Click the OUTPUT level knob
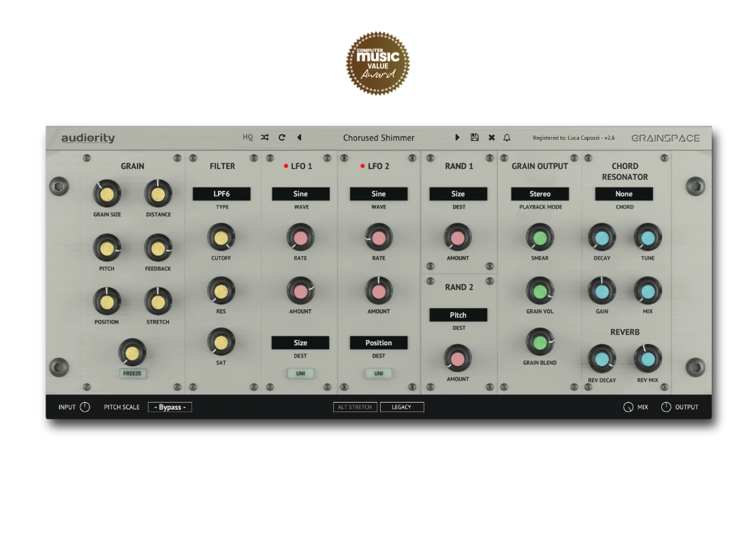Viewport: 756px width, 545px height. [666, 407]
